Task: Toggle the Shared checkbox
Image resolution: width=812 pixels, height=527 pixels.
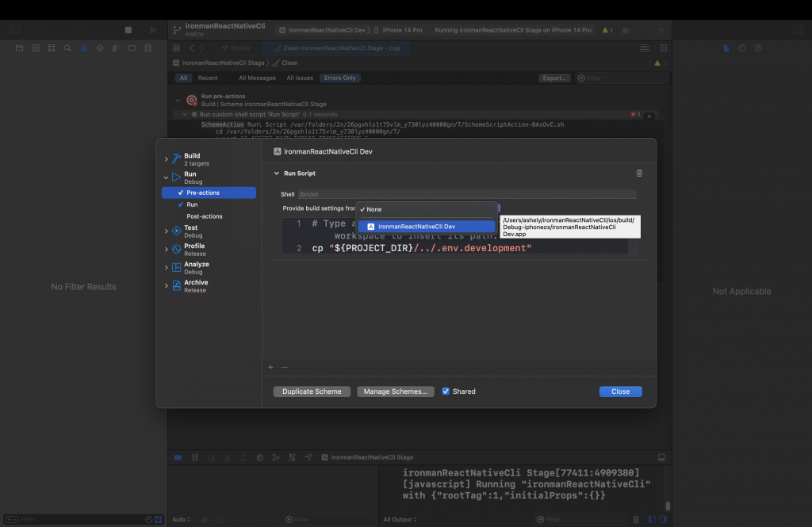Action: 446,391
